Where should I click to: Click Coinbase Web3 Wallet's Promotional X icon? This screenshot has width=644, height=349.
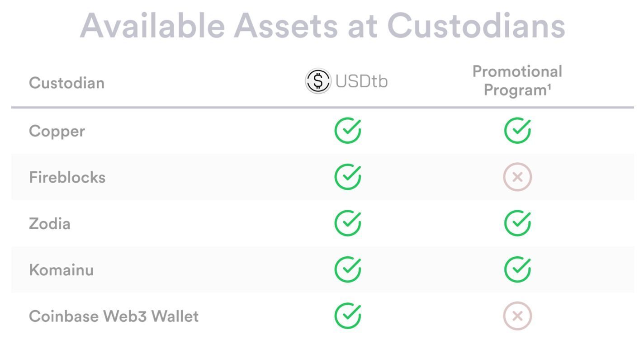coord(518,316)
